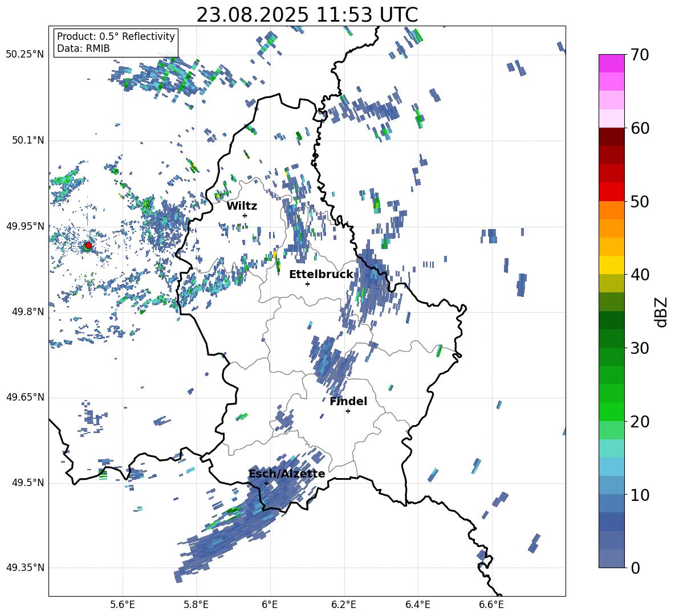Click the 5.6°E longitude label
Screen dimensions: 675x616
[x=123, y=605]
